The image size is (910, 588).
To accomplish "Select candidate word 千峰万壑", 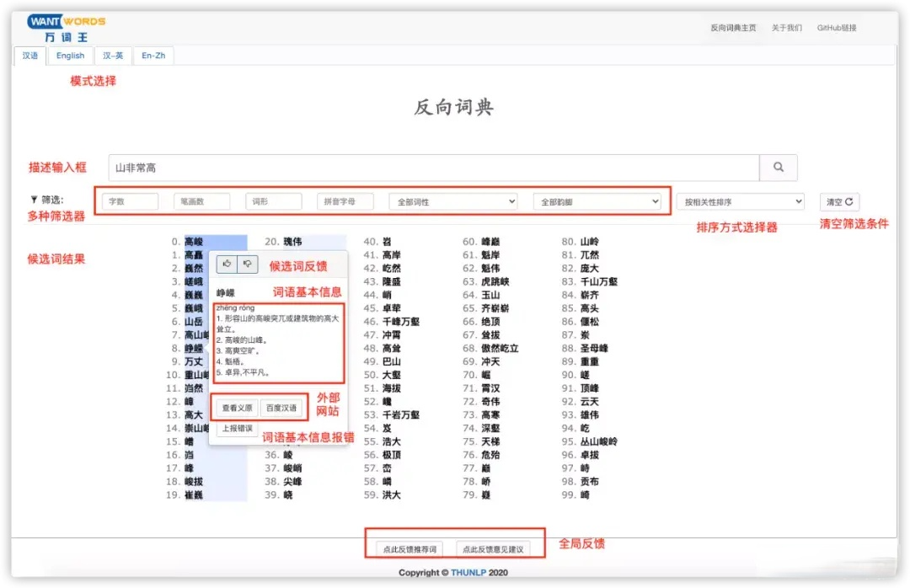I will click(401, 322).
